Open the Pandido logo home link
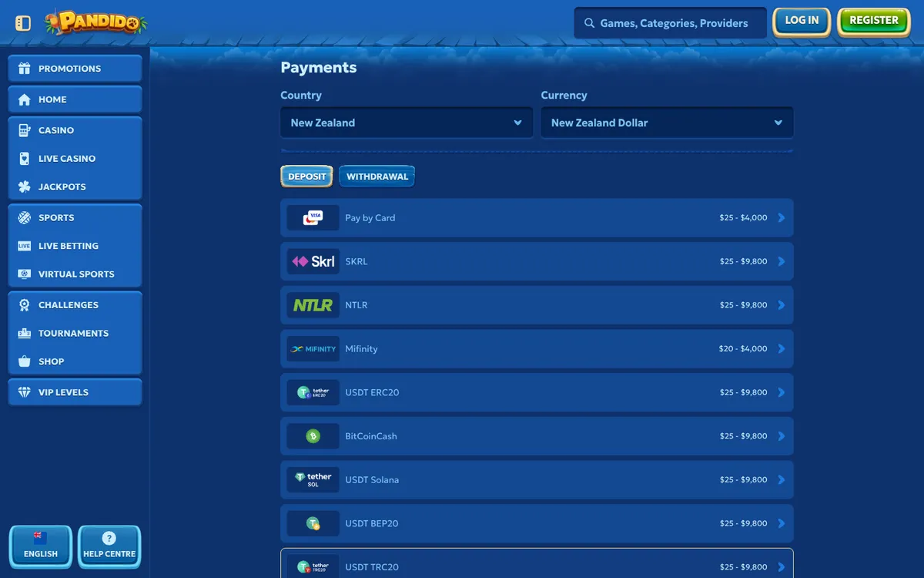Screen dimensions: 924x578 coord(95,22)
